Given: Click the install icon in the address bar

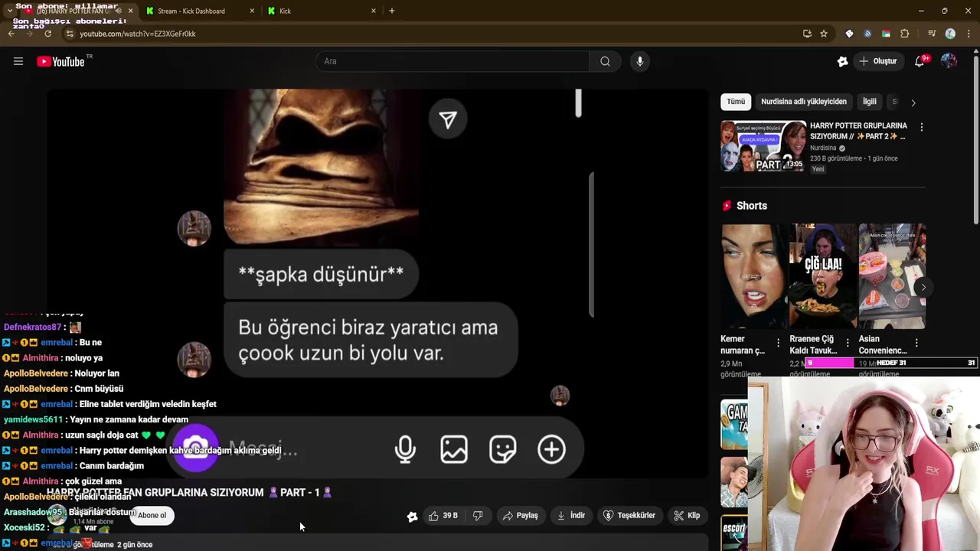Looking at the screenshot, I should 807,34.
